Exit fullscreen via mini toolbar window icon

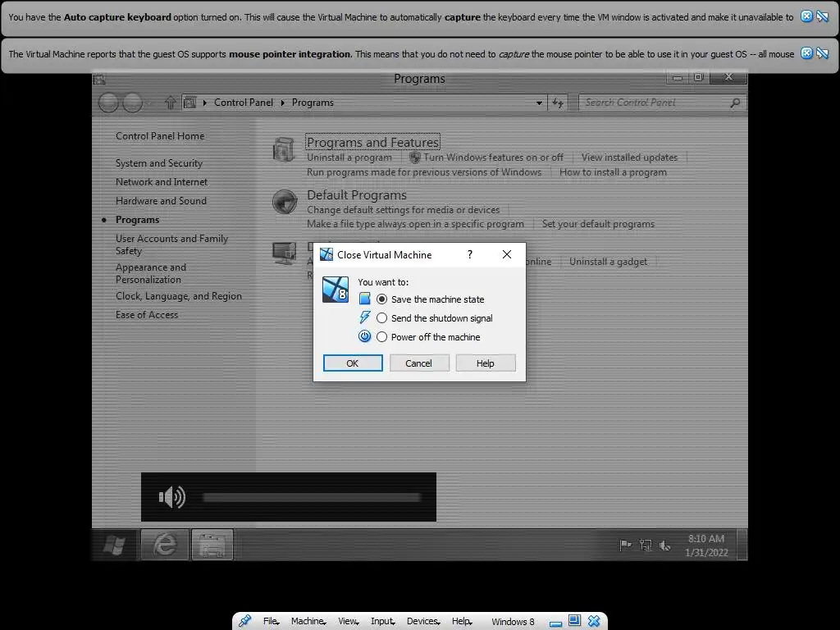point(574,620)
